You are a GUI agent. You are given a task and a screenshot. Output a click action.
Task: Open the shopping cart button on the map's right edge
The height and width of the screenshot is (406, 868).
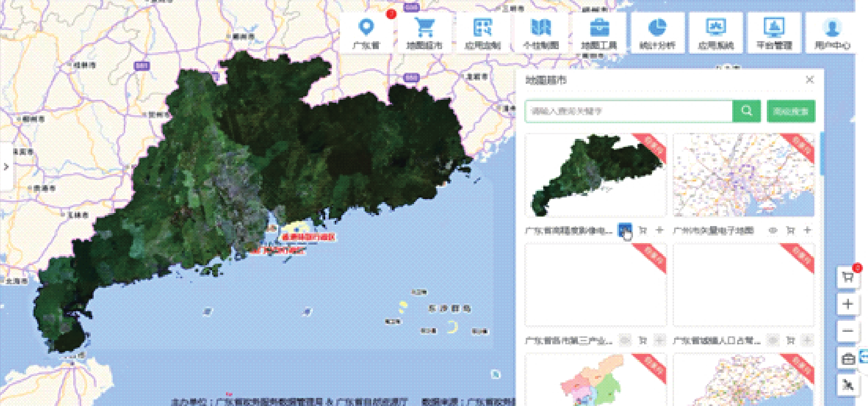(848, 277)
